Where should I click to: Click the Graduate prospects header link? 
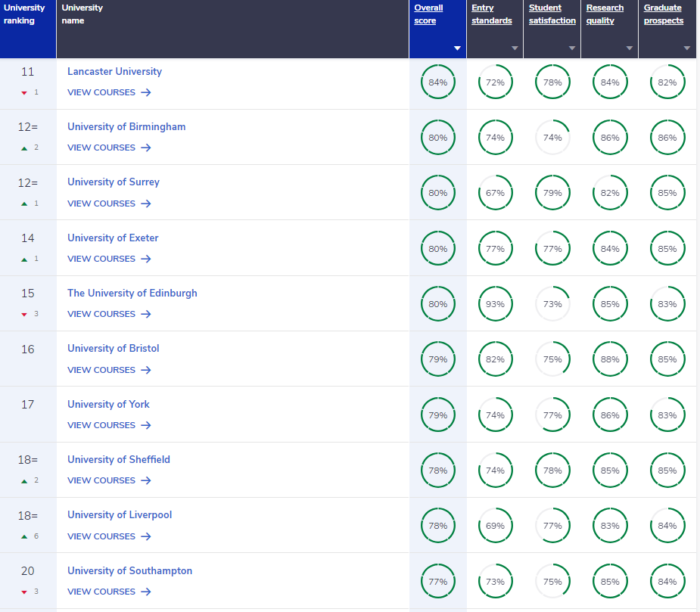[664, 14]
